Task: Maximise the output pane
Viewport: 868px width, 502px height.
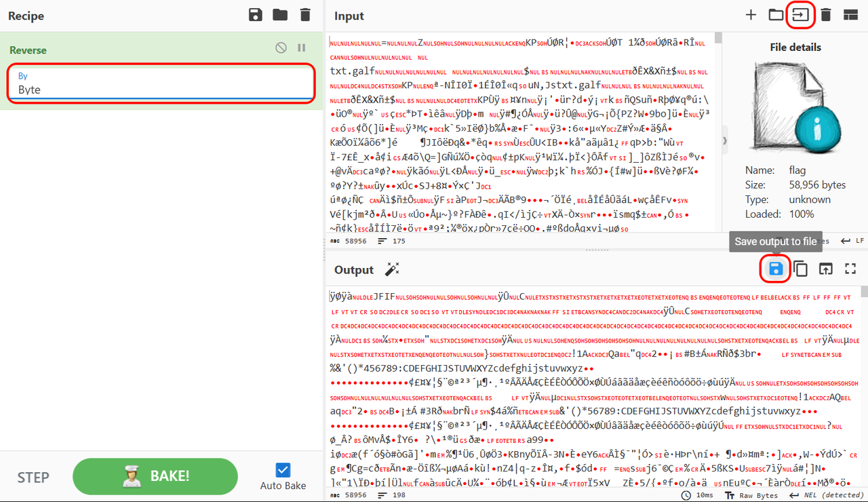Action: click(850, 269)
